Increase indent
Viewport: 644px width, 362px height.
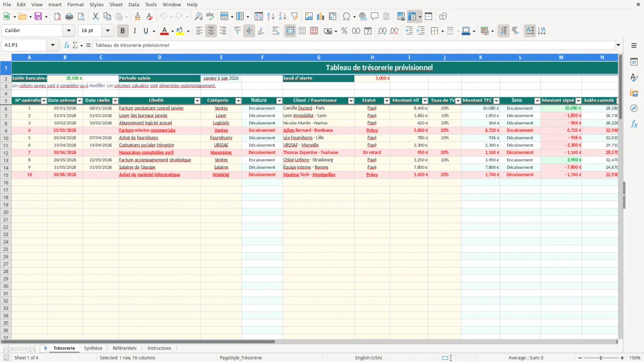(409, 31)
